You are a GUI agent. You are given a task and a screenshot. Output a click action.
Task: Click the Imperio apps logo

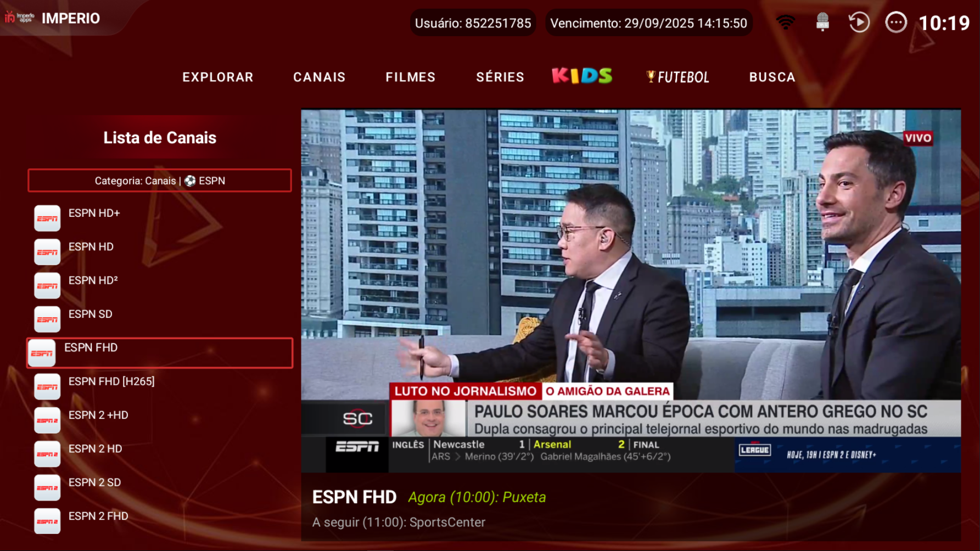point(20,18)
